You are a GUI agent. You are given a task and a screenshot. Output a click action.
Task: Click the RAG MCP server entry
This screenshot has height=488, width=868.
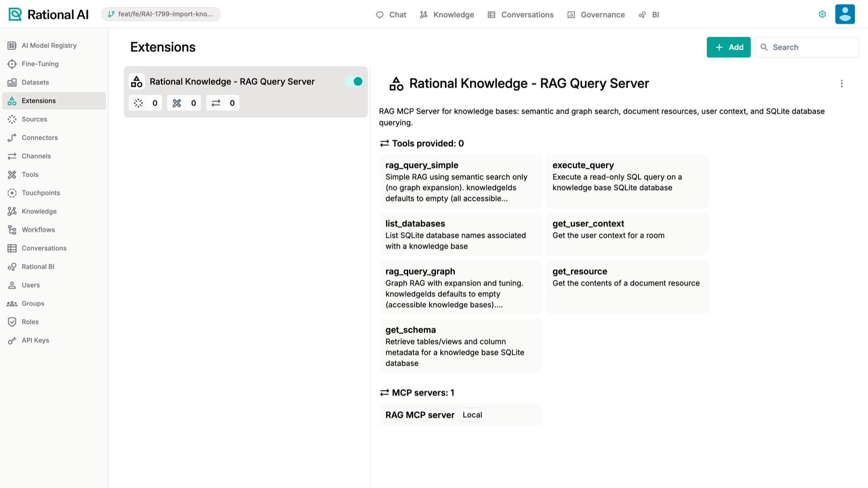(461, 415)
